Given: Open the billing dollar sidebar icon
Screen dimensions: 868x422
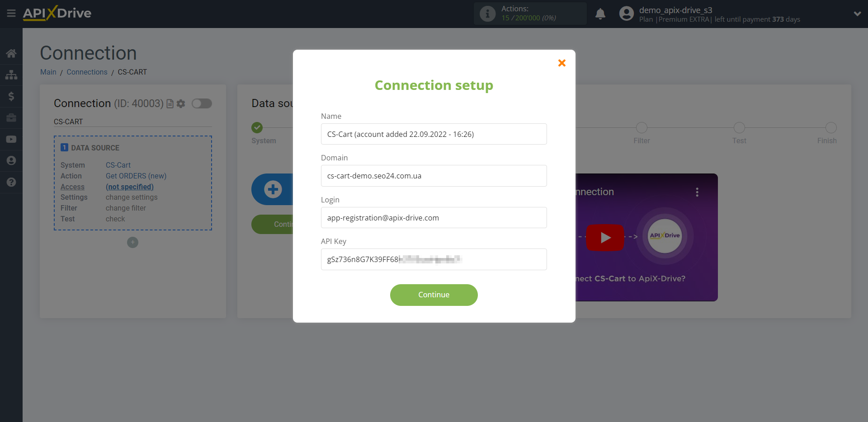Looking at the screenshot, I should 11,96.
